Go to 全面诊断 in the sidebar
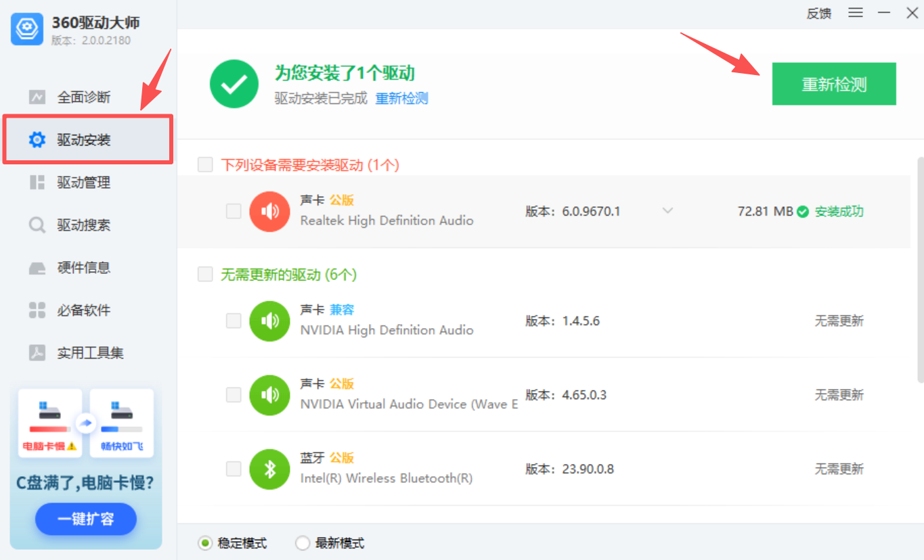Image resolution: width=924 pixels, height=560 pixels. [x=83, y=97]
